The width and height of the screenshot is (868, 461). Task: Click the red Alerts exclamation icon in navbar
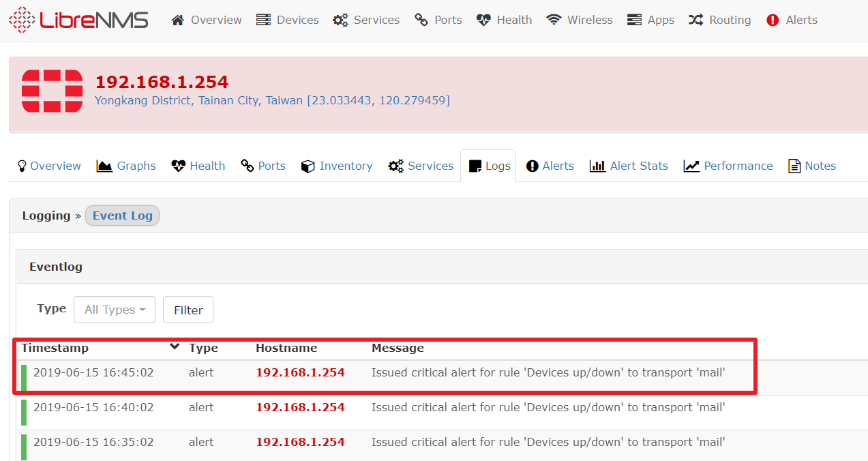pyautogui.click(x=773, y=20)
